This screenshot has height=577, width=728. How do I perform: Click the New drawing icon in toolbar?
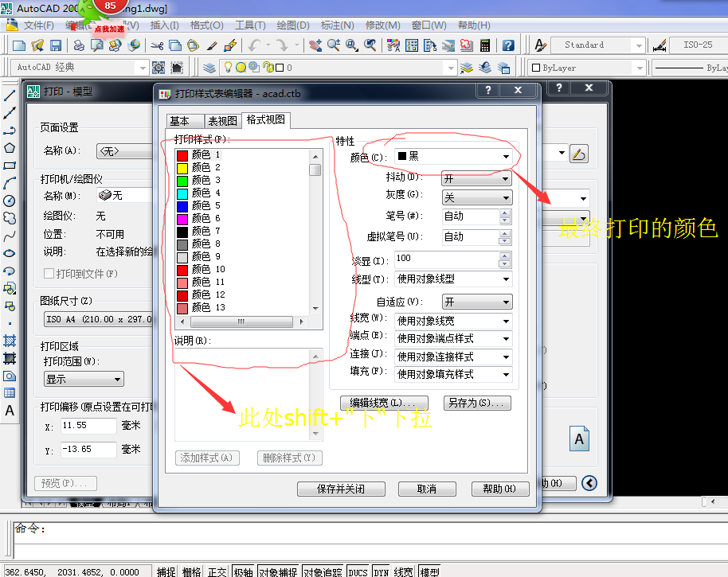pos(19,45)
